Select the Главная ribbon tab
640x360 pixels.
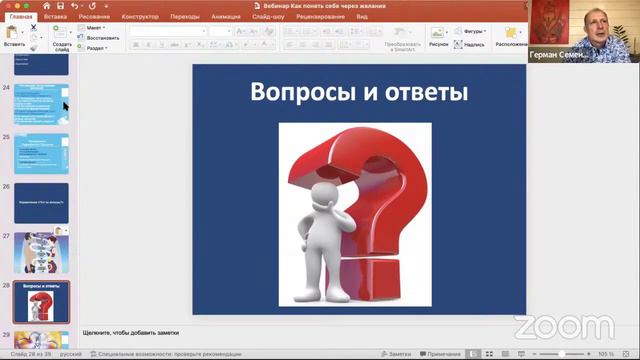(x=21, y=17)
